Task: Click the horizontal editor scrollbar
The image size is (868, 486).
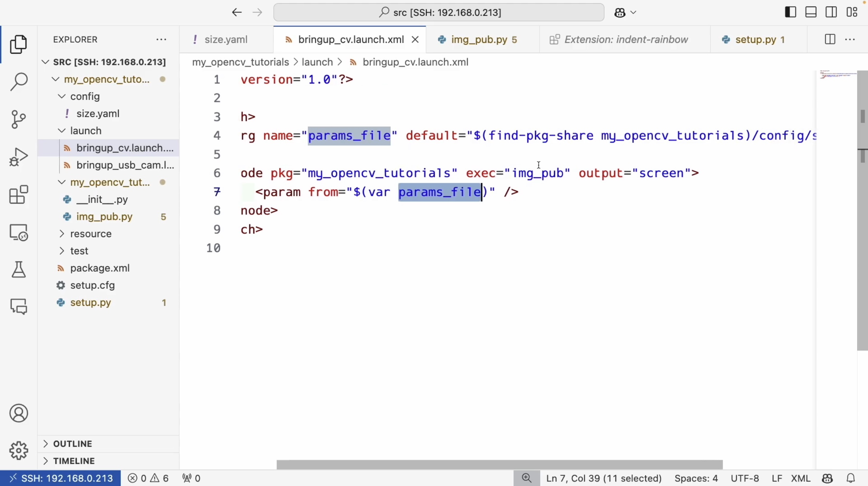Action: pos(499,465)
